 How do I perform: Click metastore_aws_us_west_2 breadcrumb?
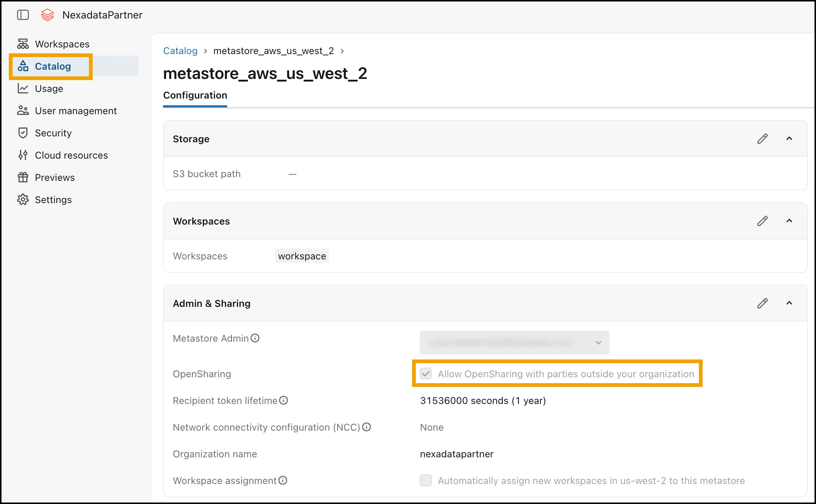coord(273,51)
